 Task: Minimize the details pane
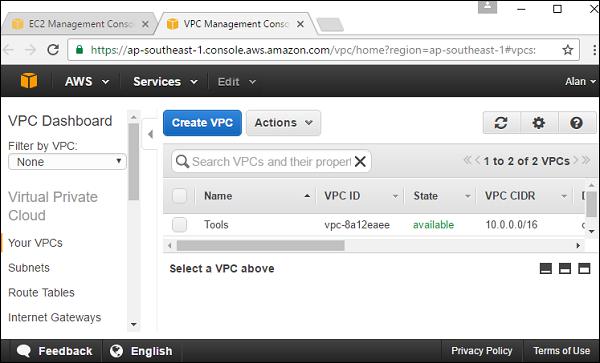[546, 269]
